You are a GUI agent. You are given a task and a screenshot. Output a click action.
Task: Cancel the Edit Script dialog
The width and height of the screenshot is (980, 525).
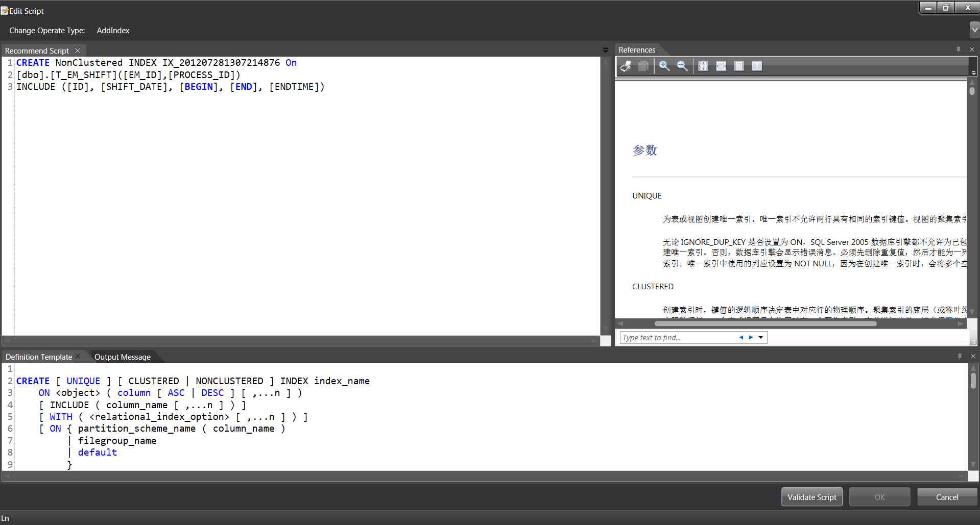point(947,497)
